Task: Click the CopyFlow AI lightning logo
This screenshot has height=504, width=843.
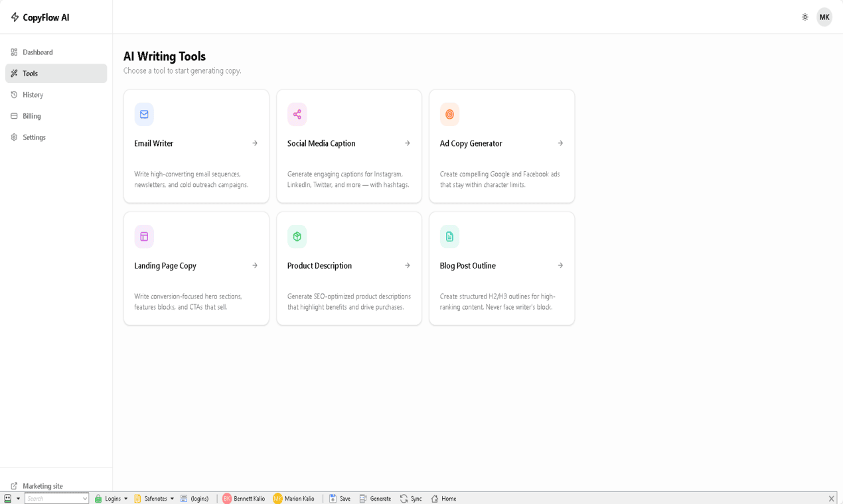Action: click(x=14, y=17)
